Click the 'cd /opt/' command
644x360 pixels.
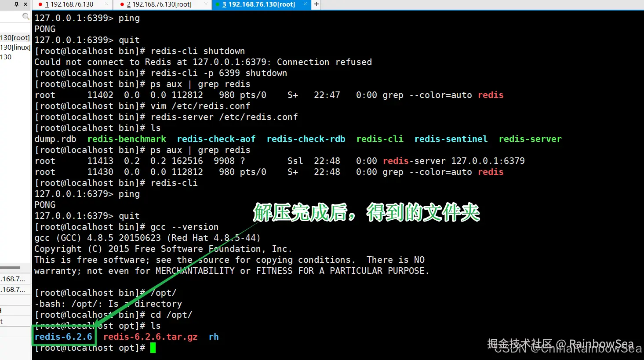pyautogui.click(x=171, y=315)
